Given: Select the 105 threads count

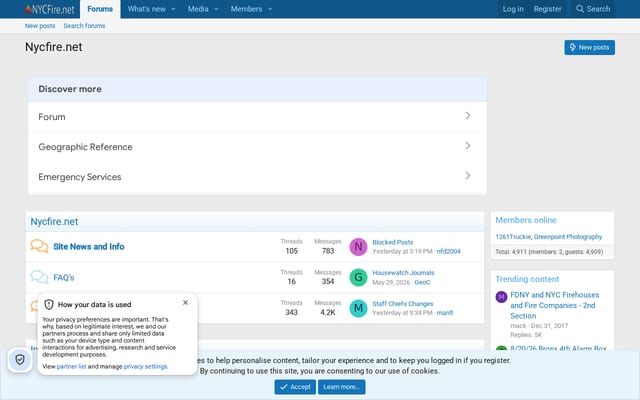Looking at the screenshot, I should (291, 251).
